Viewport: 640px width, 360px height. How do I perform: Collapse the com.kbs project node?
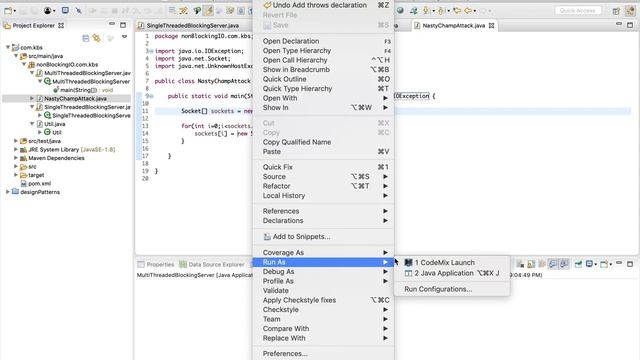8,47
